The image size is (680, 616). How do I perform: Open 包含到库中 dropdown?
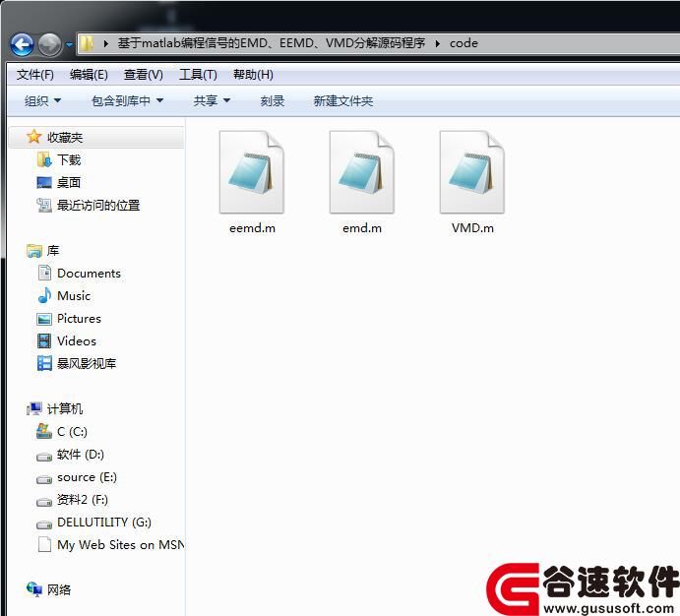coord(128,101)
